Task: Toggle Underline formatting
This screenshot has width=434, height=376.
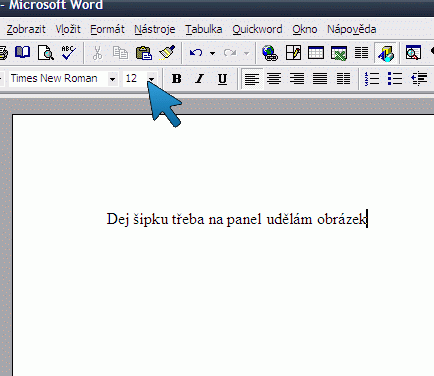Action: (222, 79)
